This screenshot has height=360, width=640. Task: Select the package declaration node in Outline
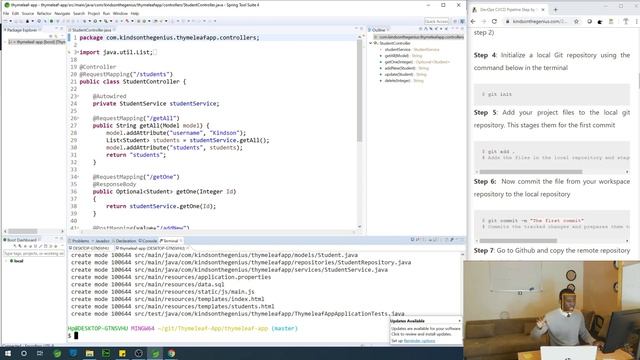419,37
